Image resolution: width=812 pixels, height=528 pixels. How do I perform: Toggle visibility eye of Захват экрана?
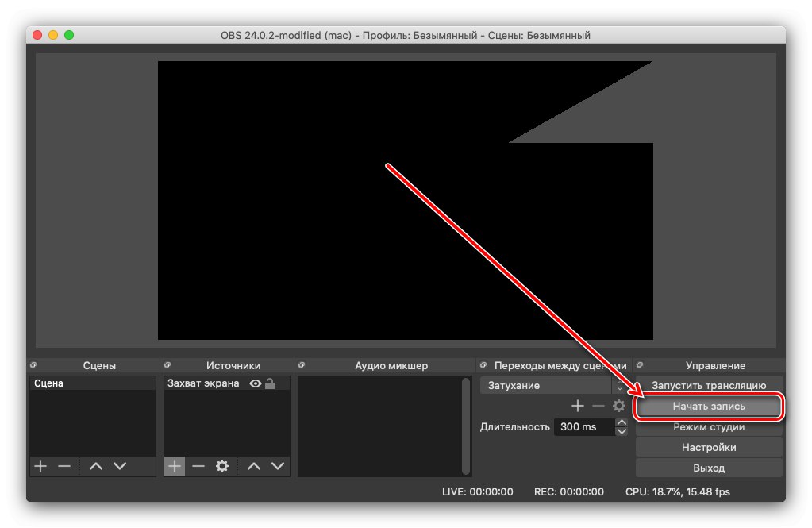coord(256,383)
